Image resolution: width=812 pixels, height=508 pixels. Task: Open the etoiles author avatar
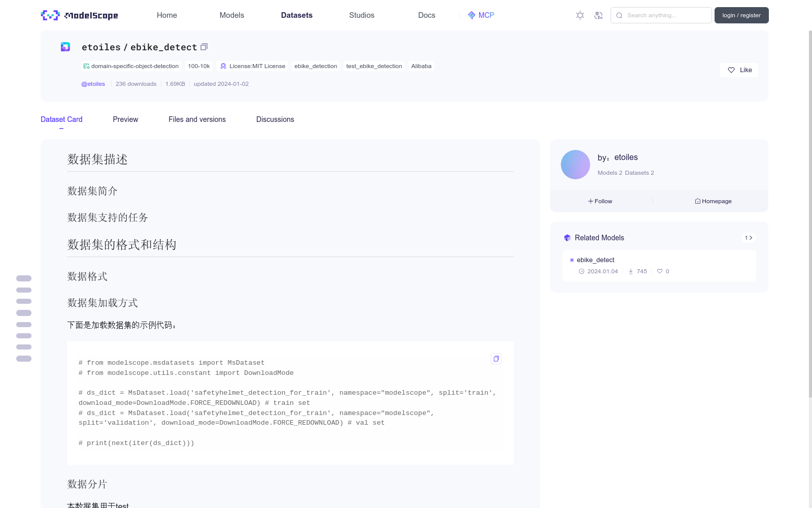pyautogui.click(x=576, y=165)
